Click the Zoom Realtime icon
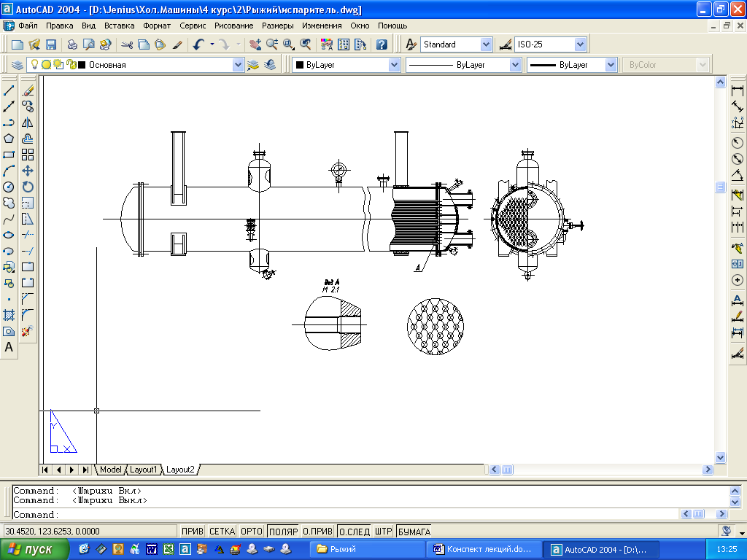 tap(272, 44)
